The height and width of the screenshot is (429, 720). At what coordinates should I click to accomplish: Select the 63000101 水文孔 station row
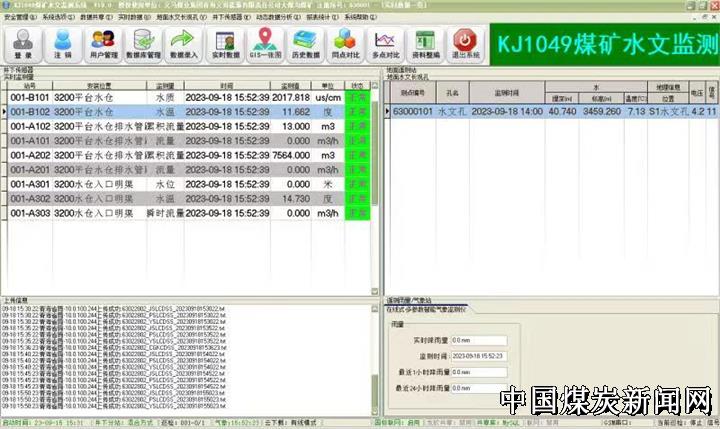tap(500, 112)
